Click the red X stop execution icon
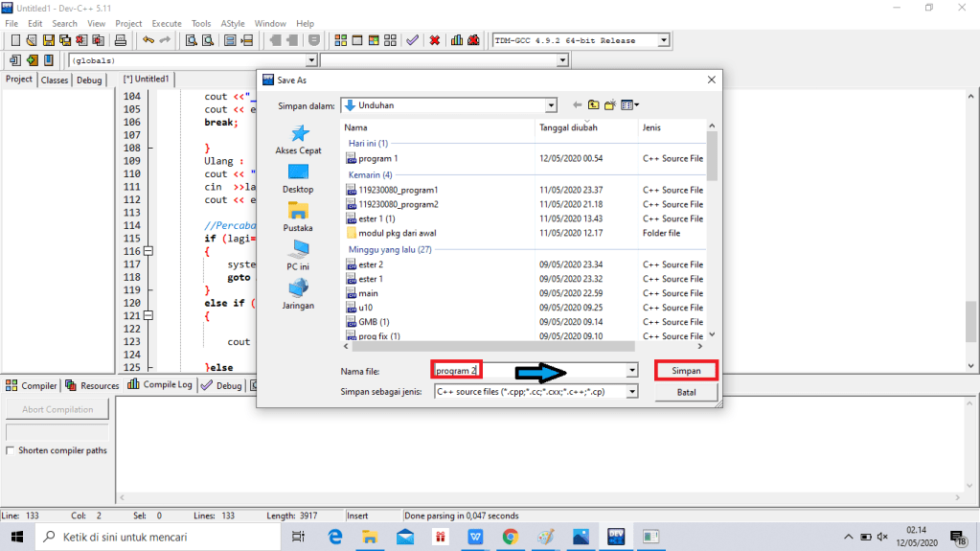This screenshot has height=551, width=980. pyautogui.click(x=435, y=40)
